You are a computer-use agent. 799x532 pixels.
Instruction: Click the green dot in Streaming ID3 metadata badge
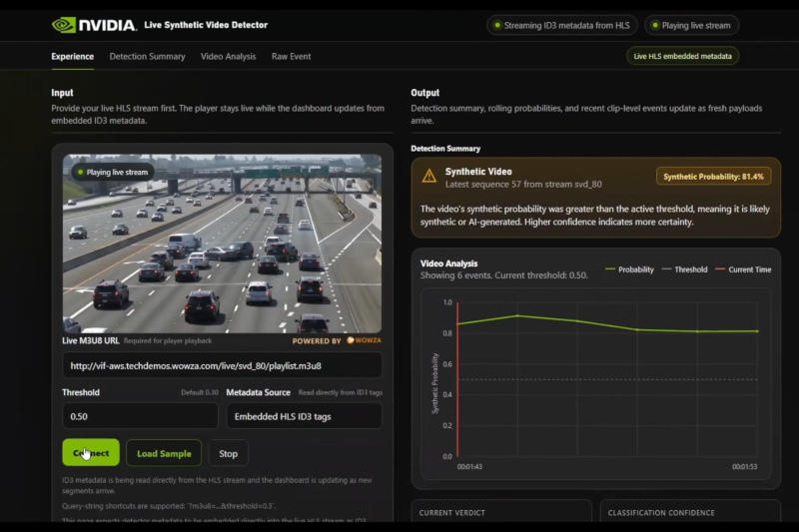pyautogui.click(x=497, y=25)
